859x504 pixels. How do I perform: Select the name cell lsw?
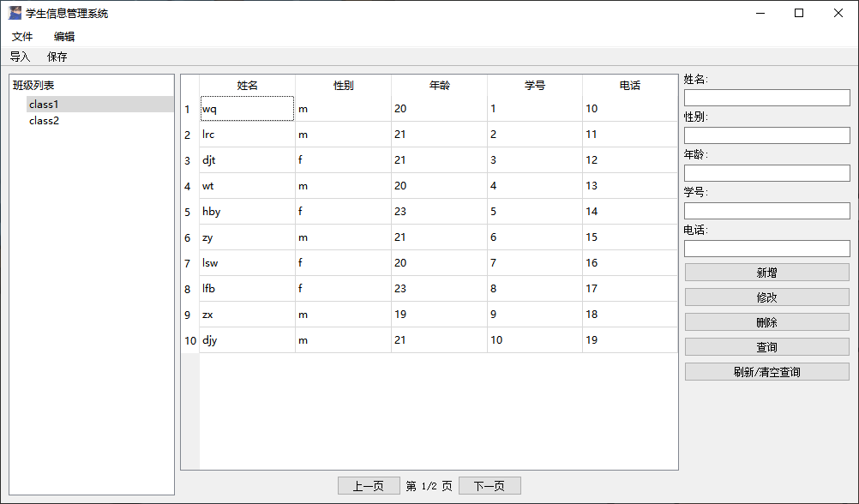click(x=248, y=263)
